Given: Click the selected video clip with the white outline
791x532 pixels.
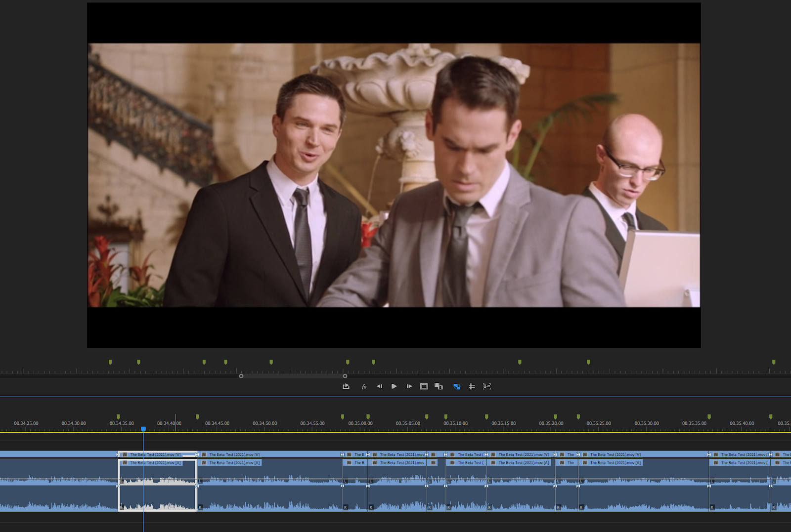Looking at the screenshot, I should [x=158, y=454].
